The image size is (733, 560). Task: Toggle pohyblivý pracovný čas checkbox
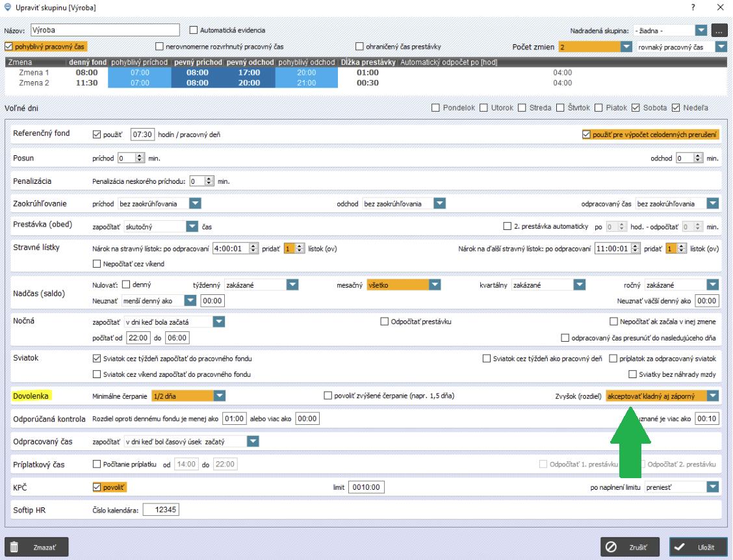pyautogui.click(x=8, y=47)
